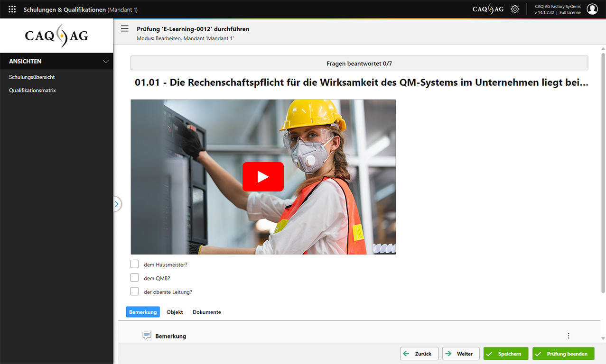Open the three-dot options menu for Bemerkung
The height and width of the screenshot is (364, 606).
click(569, 336)
